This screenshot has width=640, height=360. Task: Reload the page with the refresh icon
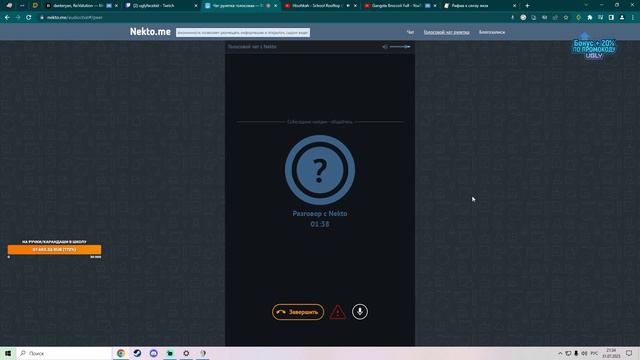29,18
